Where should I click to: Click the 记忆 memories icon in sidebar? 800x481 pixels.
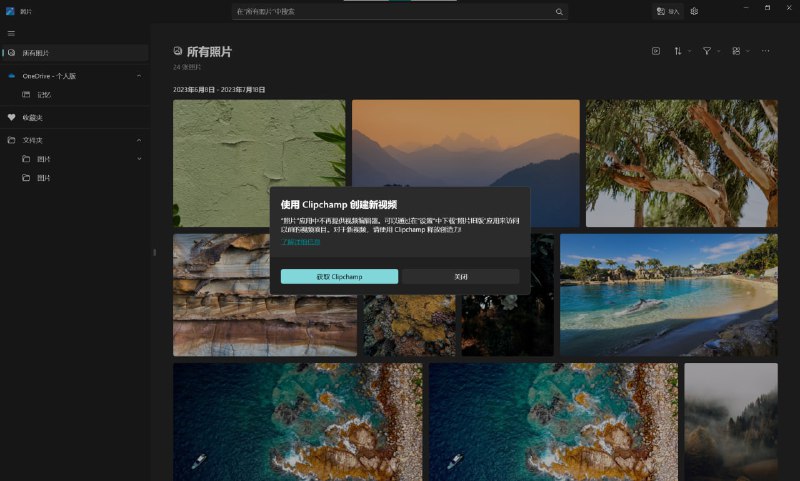point(26,95)
